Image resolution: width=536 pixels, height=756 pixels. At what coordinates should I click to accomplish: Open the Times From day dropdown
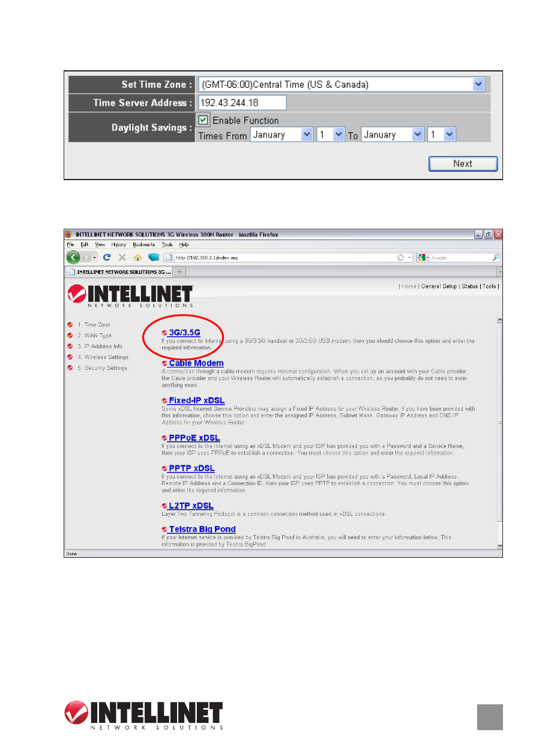coord(330,135)
